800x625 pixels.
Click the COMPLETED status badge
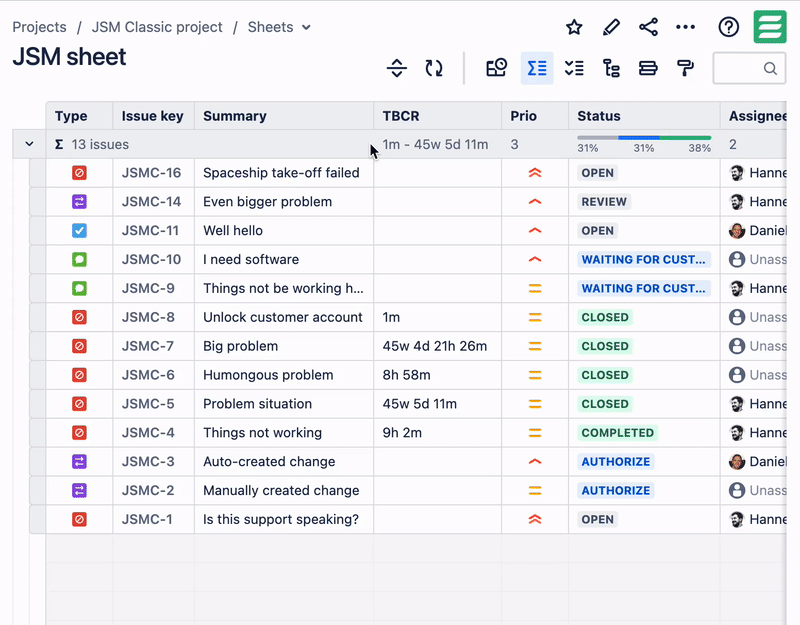coord(617,433)
